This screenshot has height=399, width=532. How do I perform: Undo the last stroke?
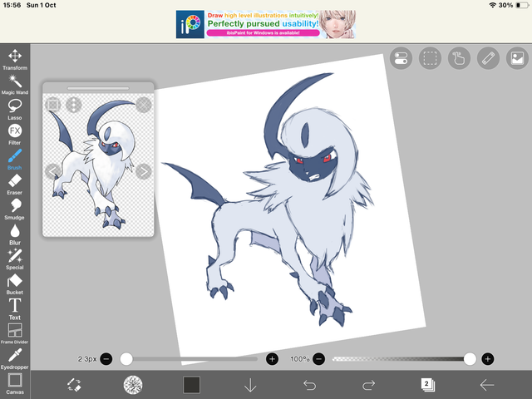coord(309,385)
